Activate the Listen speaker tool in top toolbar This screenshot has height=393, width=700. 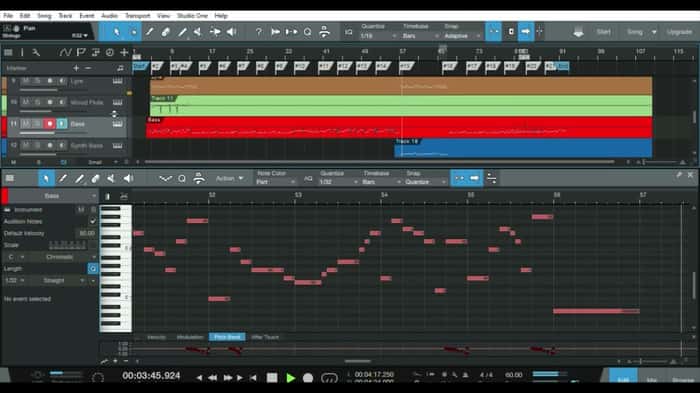point(231,32)
